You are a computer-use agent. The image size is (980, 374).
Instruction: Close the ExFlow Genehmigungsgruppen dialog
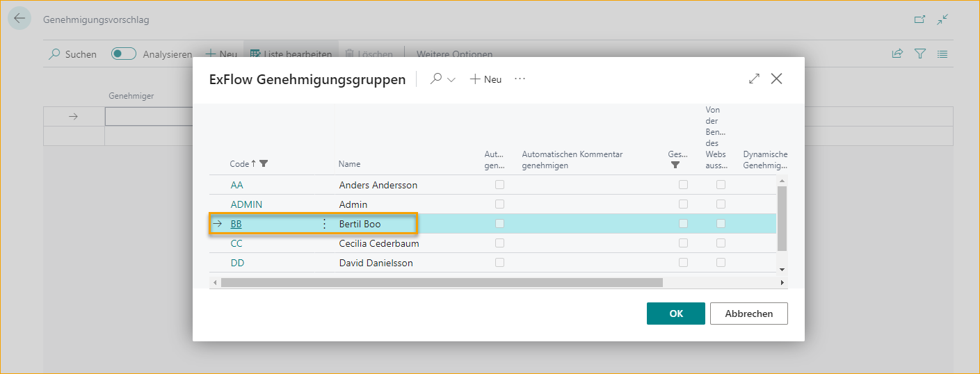(777, 79)
